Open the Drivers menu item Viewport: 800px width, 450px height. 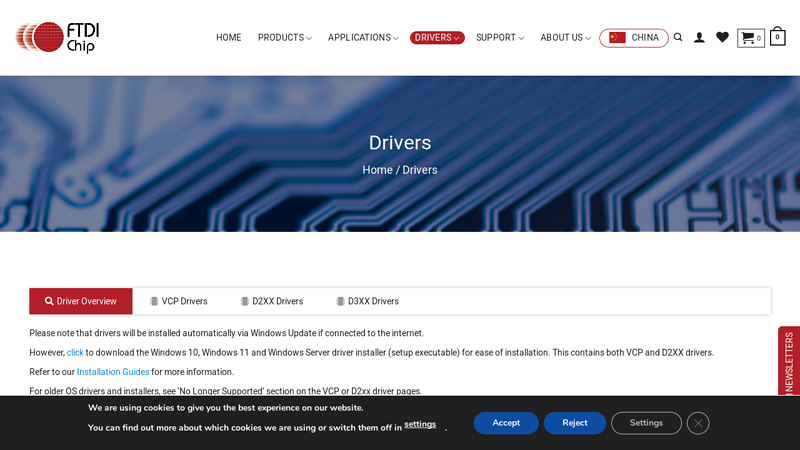437,38
